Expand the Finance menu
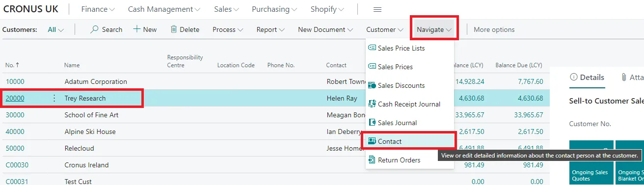This screenshot has height=185, width=644. click(x=98, y=9)
